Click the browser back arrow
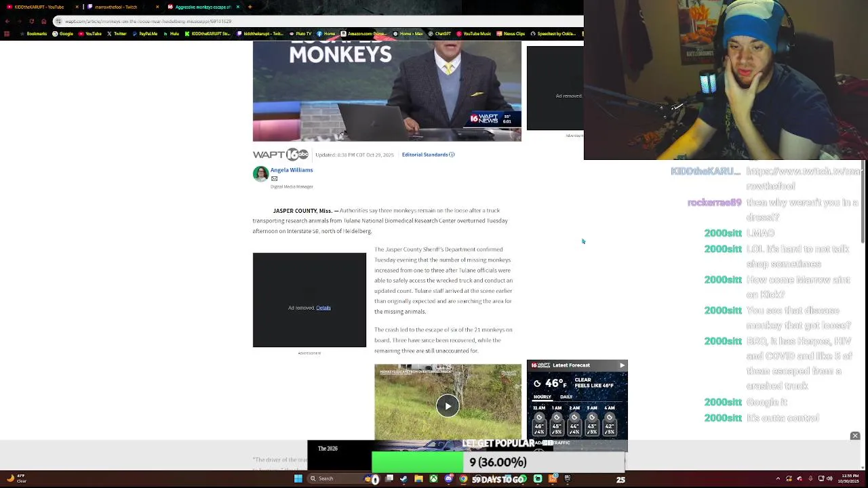The image size is (868, 488). 7,21
